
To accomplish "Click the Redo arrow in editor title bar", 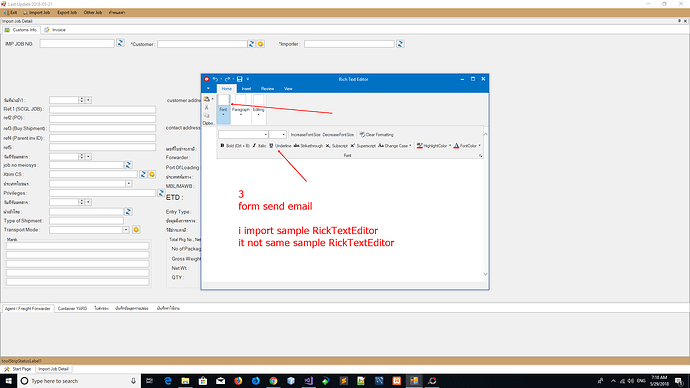I will coord(228,79).
